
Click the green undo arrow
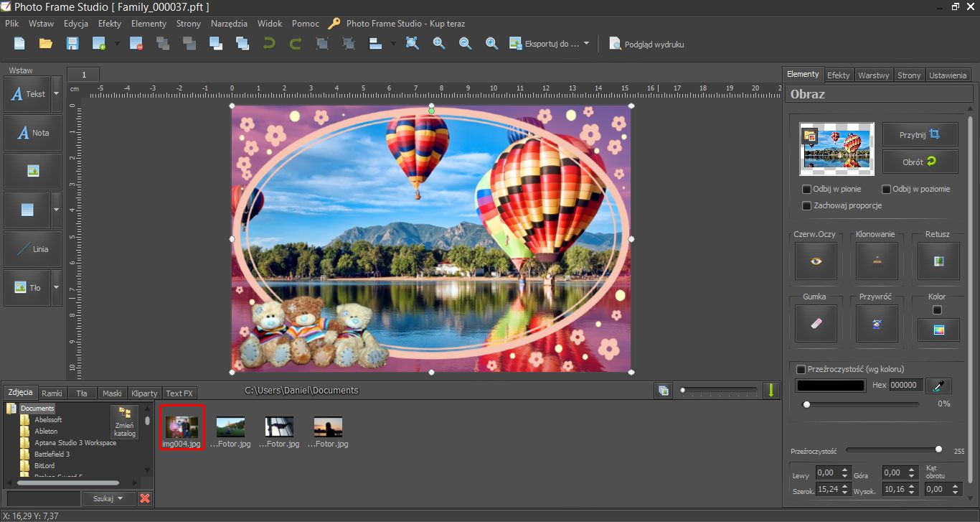[x=269, y=44]
